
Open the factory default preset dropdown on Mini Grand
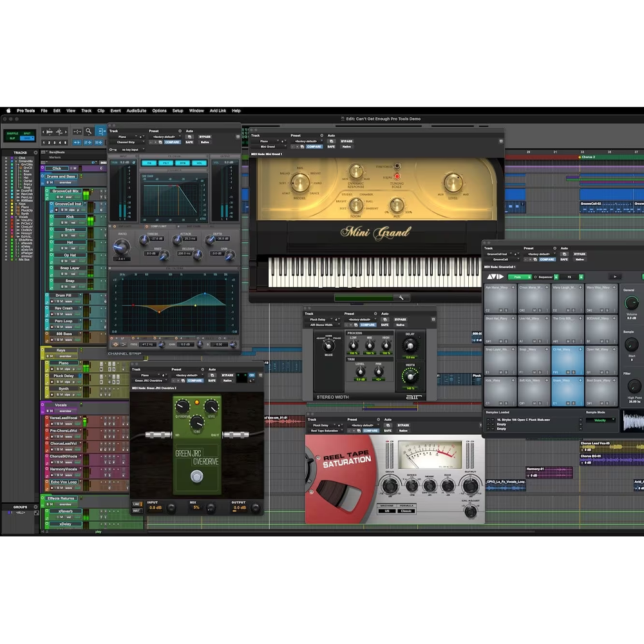[x=305, y=141]
